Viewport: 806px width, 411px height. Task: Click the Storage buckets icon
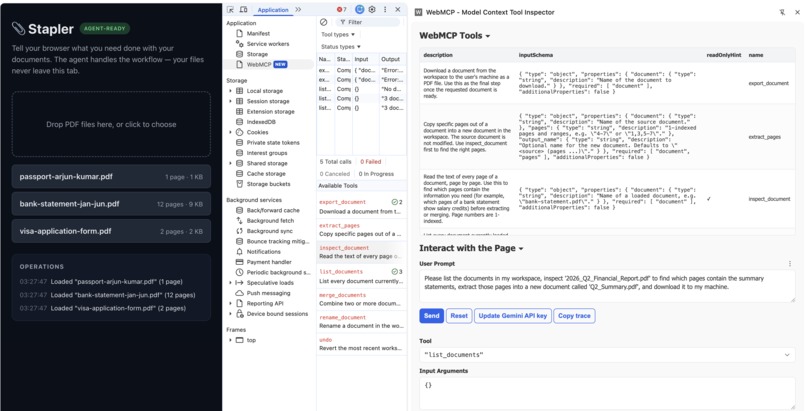click(240, 184)
